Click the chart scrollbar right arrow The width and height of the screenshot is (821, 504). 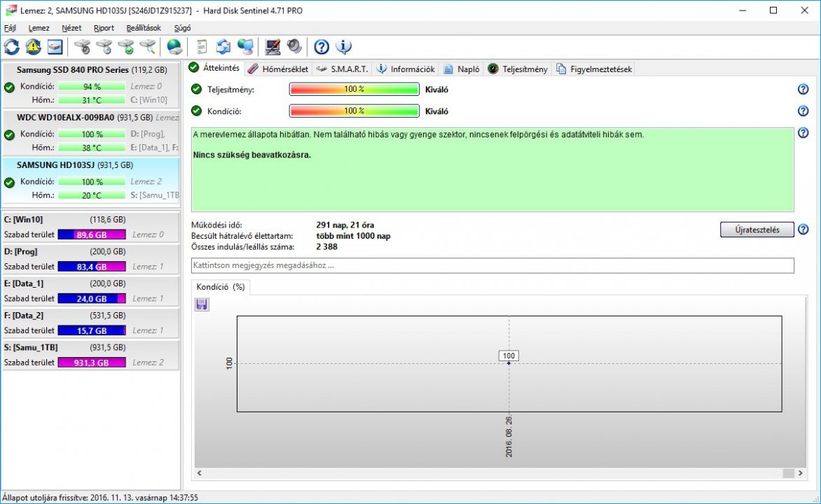pyautogui.click(x=801, y=473)
